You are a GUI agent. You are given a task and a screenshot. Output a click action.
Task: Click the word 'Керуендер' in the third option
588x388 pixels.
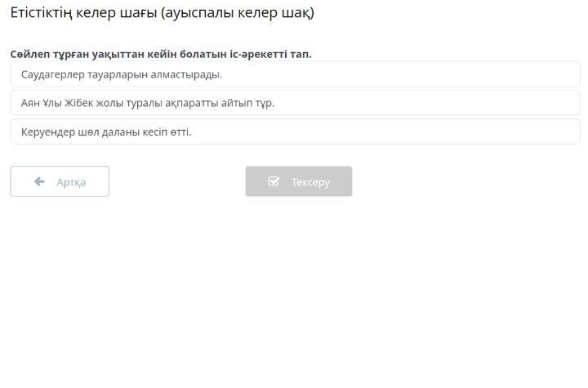pyautogui.click(x=48, y=132)
